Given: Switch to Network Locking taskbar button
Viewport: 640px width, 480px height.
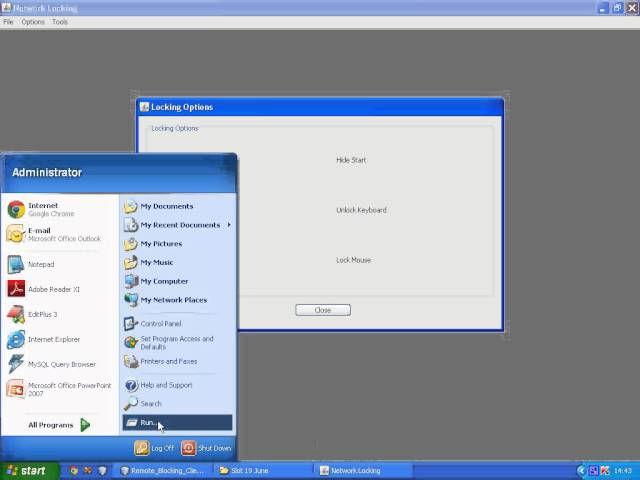Looking at the screenshot, I should pos(363,471).
